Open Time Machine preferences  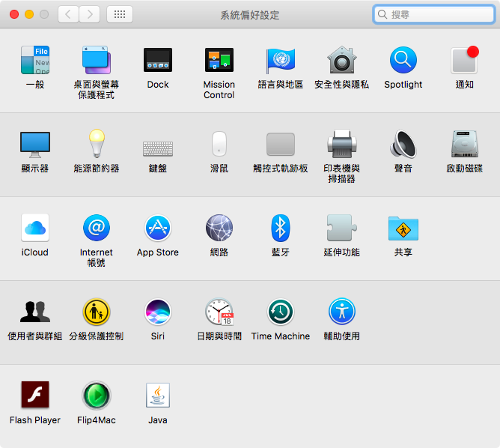pos(281,312)
